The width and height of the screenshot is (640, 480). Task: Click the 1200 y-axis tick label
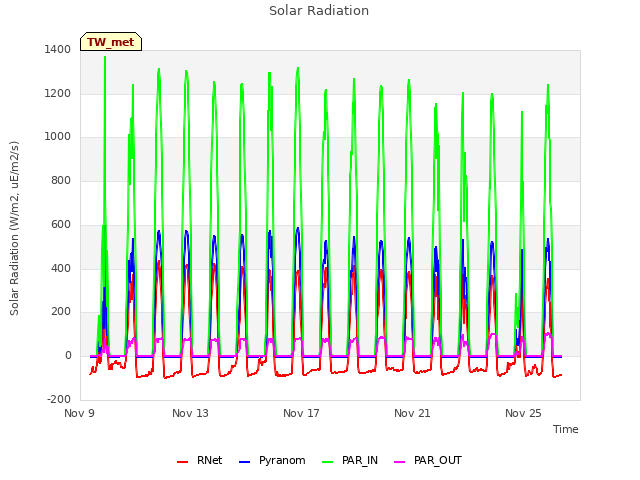[x=58, y=93]
